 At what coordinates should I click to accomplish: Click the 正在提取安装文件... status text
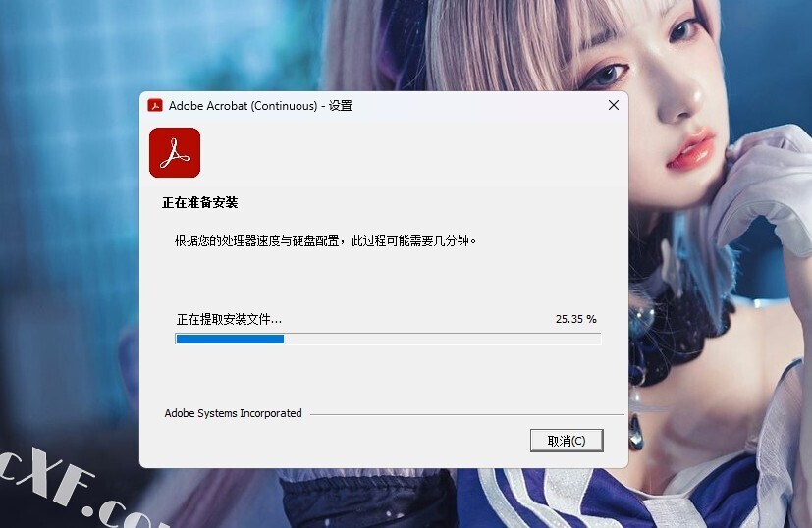point(229,319)
